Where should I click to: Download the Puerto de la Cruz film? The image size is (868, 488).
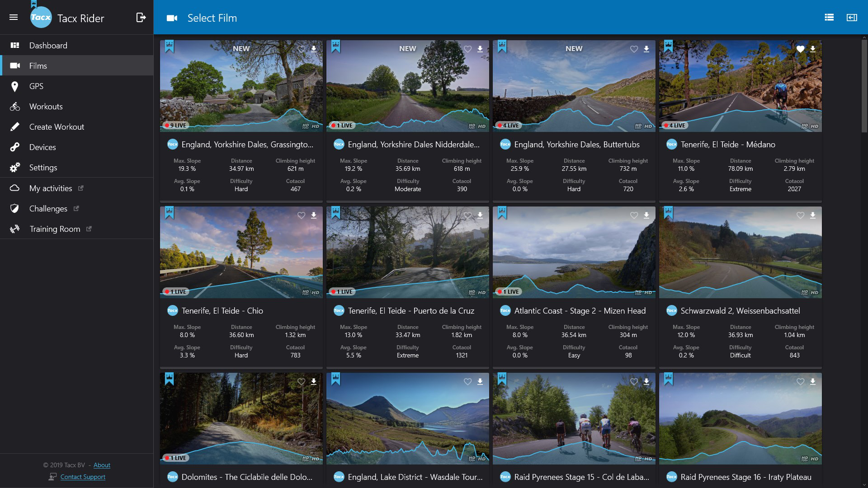(x=480, y=215)
